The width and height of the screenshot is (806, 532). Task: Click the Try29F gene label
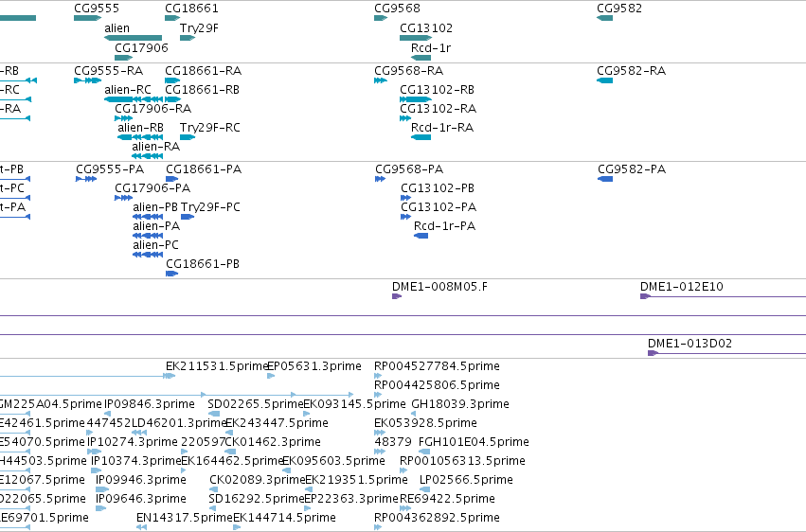coord(199,27)
